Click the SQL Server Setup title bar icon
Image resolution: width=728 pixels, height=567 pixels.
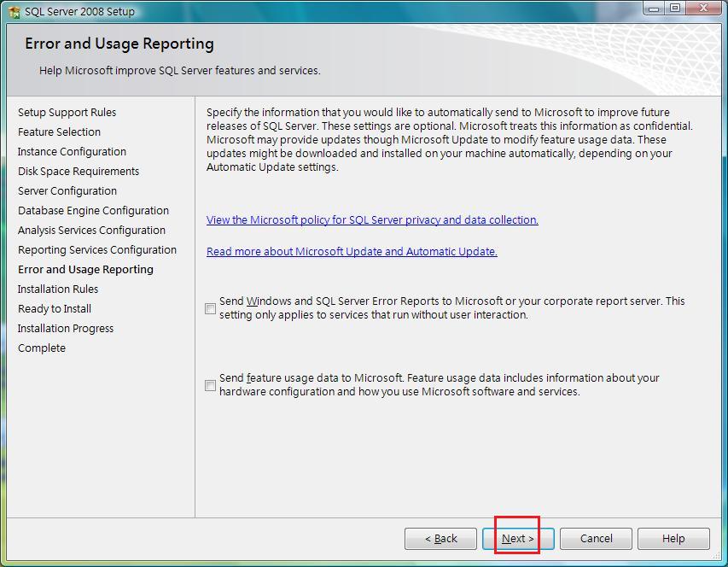tap(14, 12)
